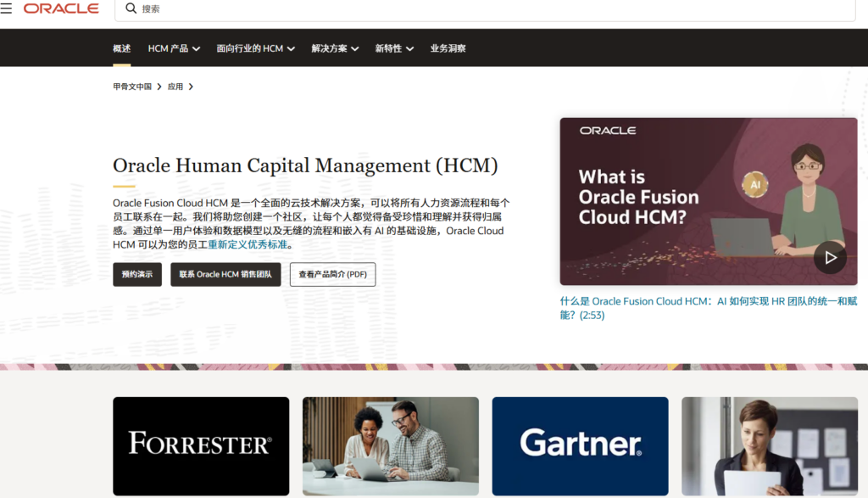Open the Gartner card
The image size is (868, 498).
pos(580,446)
